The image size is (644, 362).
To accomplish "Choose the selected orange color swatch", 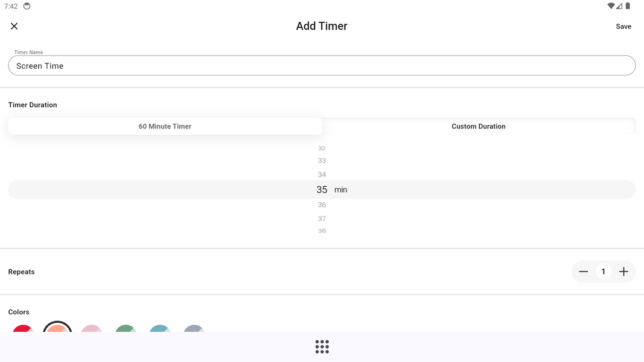I will [x=57, y=327].
